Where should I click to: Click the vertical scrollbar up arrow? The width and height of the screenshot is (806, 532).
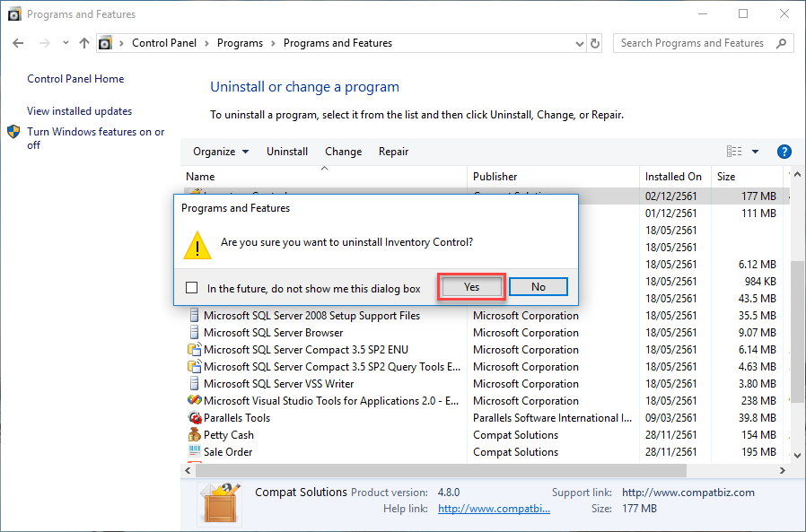coord(797,175)
